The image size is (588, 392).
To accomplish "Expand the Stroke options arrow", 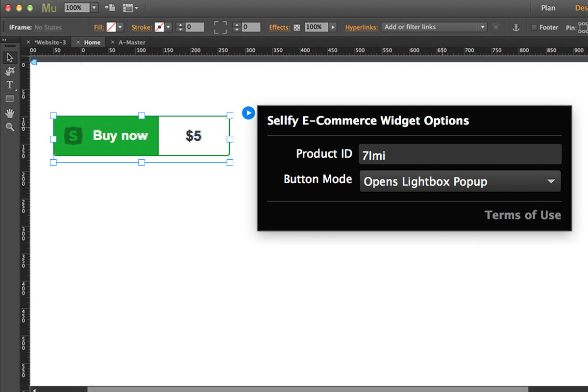I will pos(169,27).
